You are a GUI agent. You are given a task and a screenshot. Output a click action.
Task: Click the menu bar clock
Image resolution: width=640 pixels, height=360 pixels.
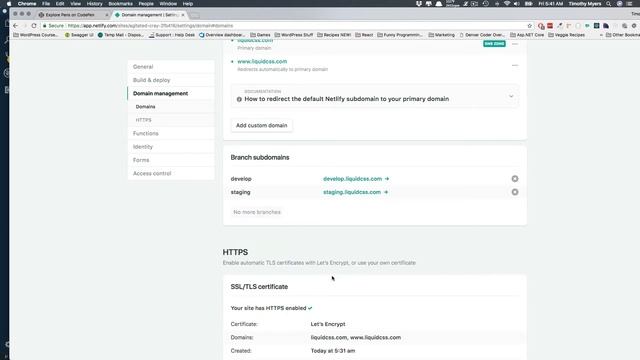[x=550, y=4]
